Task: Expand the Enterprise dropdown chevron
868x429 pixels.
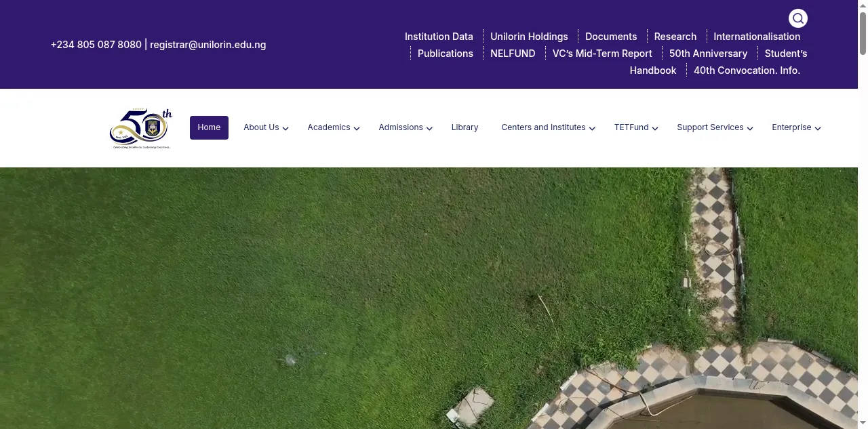Action: tap(818, 128)
